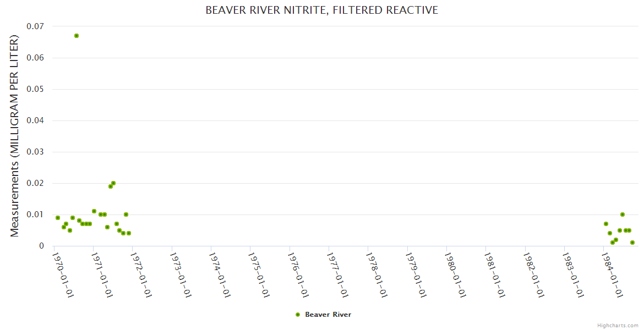
Task: Click the 0.03 y-axis label
Action: 35,152
